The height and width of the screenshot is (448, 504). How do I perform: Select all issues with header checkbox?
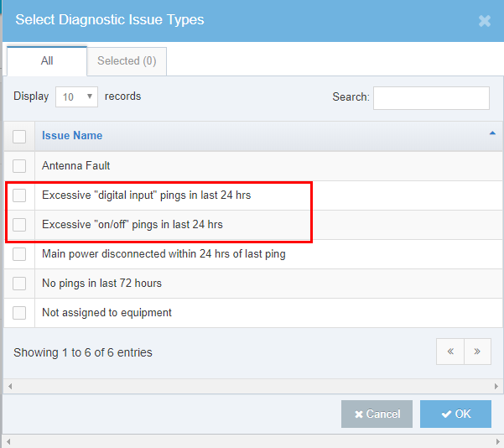(19, 136)
